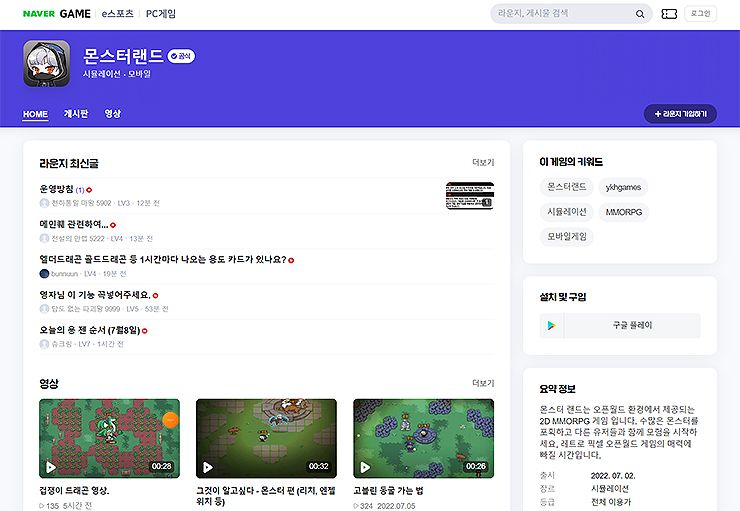
Task: Open the 운영방침 post image thumbnail
Action: coord(470,195)
